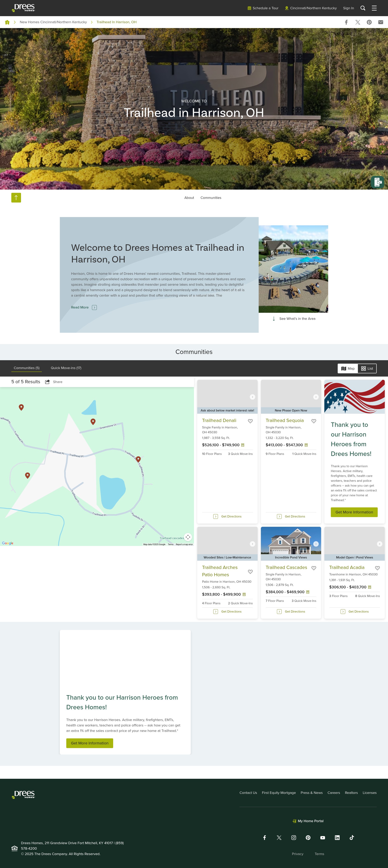Select the Communities (5) tab
Viewport: 388px width, 868px height.
(27, 368)
